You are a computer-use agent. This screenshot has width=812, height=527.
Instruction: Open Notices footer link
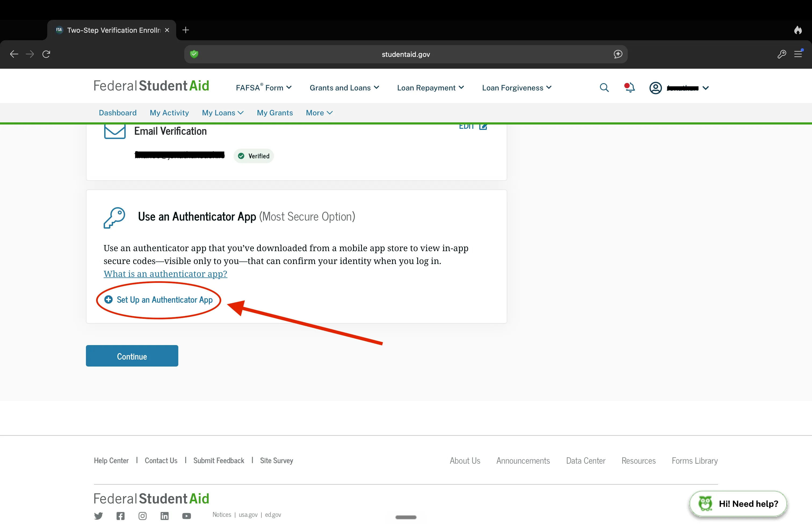point(222,514)
